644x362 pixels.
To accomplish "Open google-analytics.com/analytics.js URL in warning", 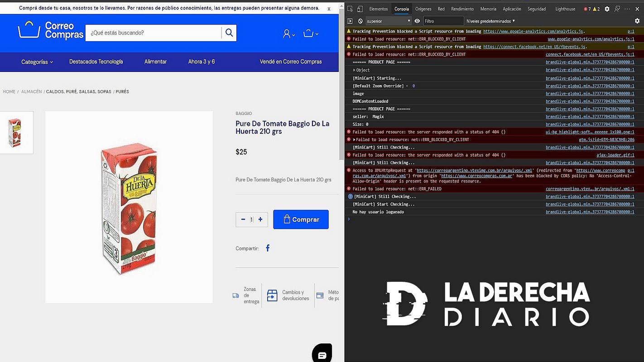I will tap(534, 31).
